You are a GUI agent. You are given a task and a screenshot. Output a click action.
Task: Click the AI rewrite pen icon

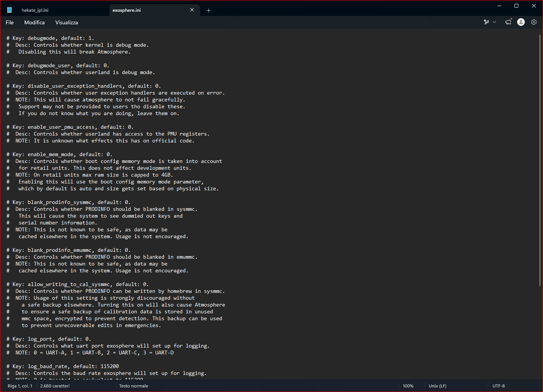tap(486, 22)
